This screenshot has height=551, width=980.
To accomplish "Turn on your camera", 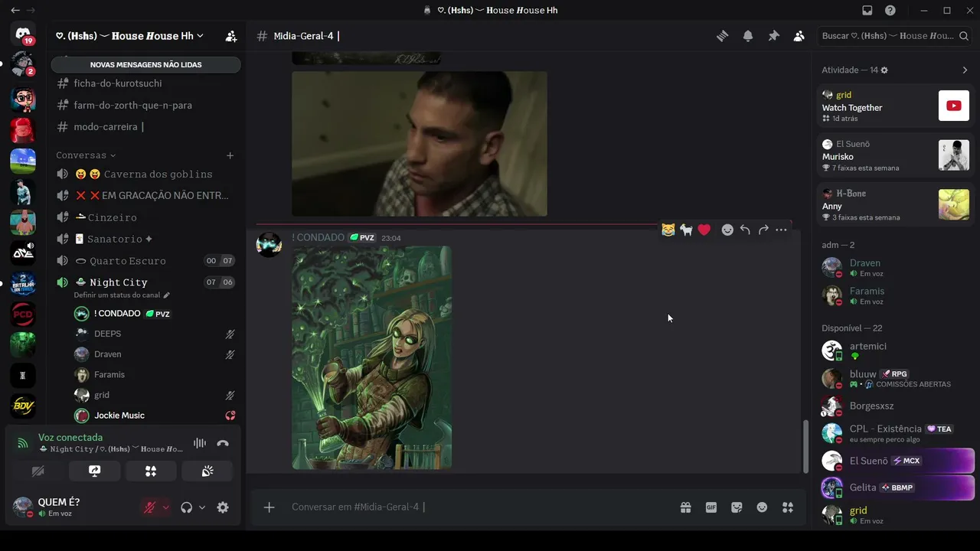I will coord(38,471).
